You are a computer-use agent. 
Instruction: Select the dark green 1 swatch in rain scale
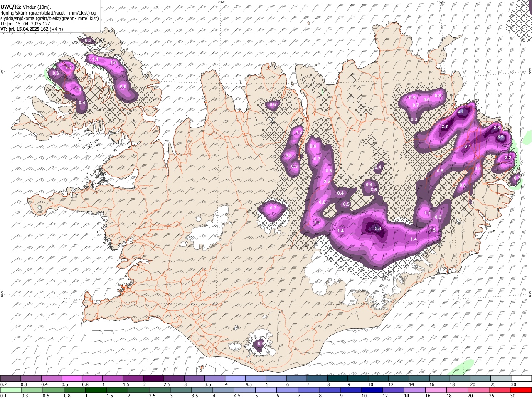click(x=96, y=390)
